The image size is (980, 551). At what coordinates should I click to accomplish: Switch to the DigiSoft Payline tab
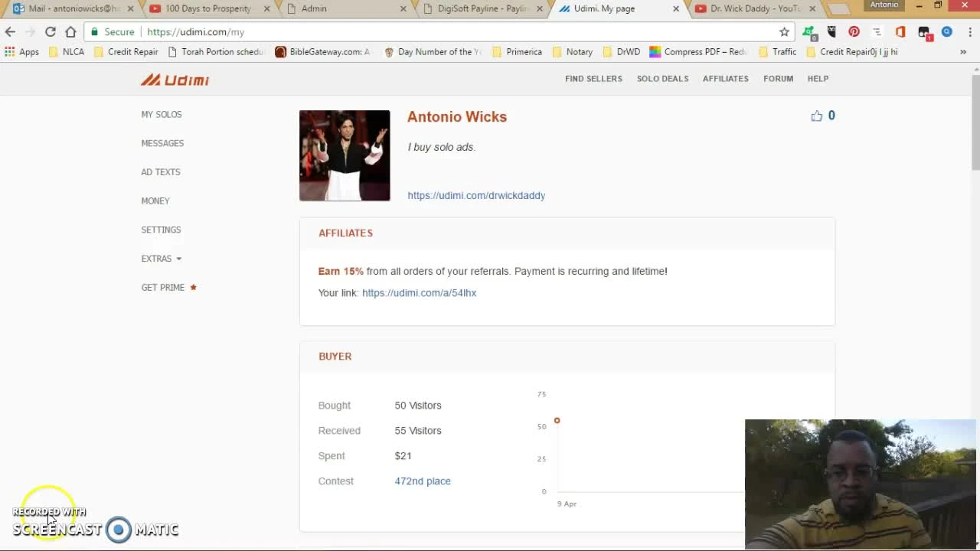[x=482, y=9]
